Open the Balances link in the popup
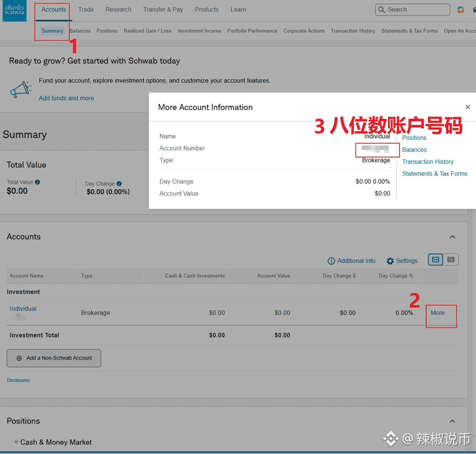The height and width of the screenshot is (454, 476). point(414,150)
